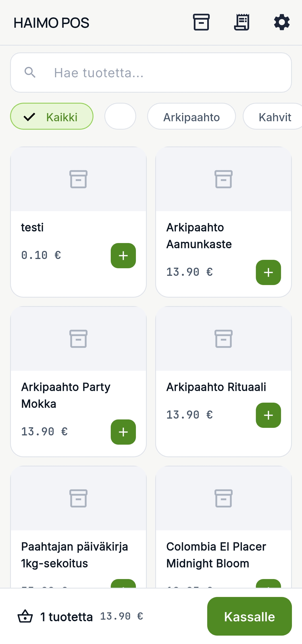
Task: Open Colombia El Placer Midnight Bloom card
Action: (x=224, y=527)
